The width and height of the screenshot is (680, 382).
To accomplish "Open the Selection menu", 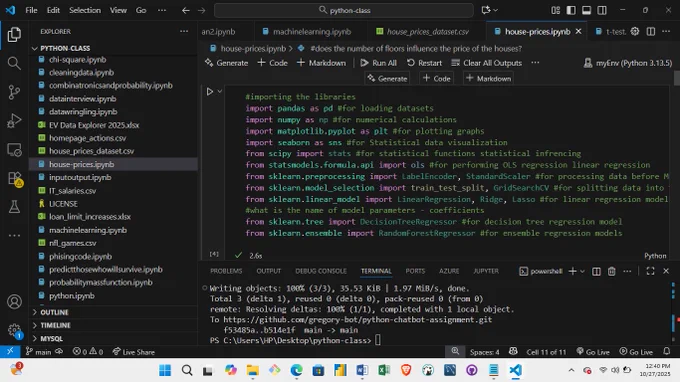I will [x=85, y=10].
